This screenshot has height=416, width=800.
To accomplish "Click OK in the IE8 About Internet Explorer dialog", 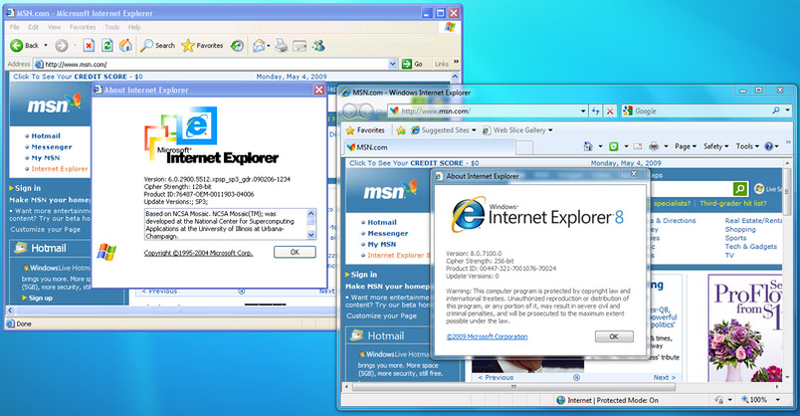I will tap(614, 336).
